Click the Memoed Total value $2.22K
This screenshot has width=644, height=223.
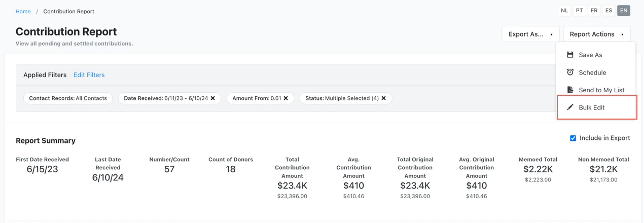[538, 169]
